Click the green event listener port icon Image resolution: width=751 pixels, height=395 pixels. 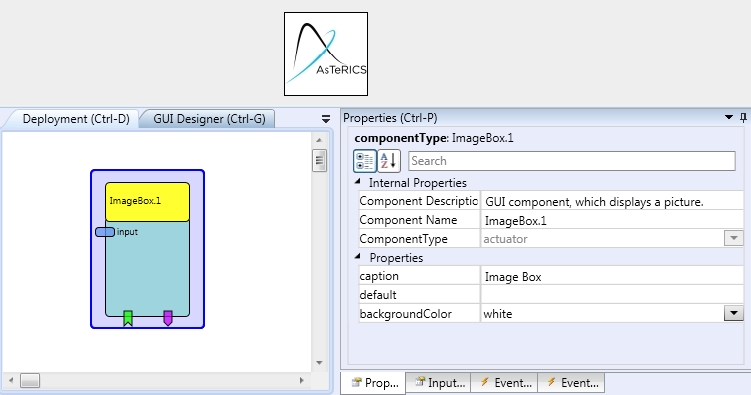click(x=128, y=318)
